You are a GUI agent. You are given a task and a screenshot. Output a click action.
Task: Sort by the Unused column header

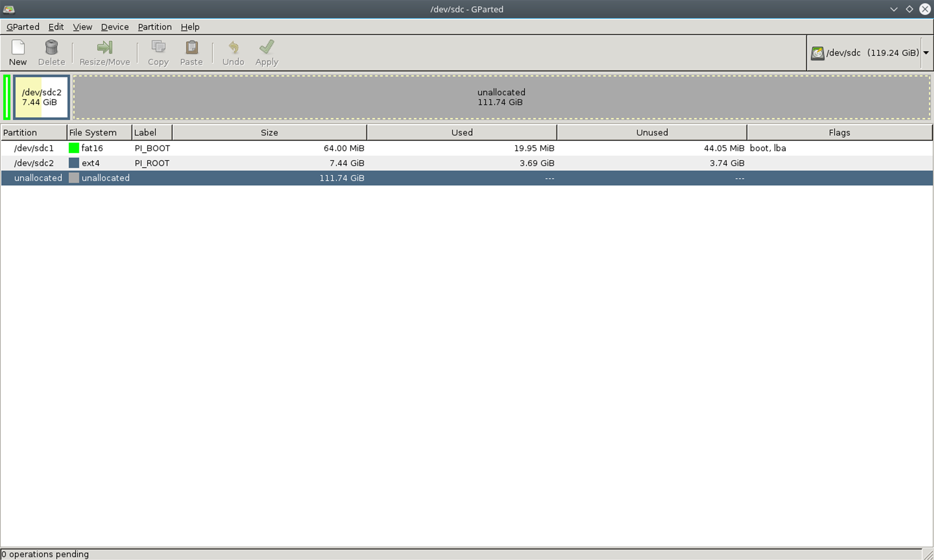pyautogui.click(x=652, y=133)
